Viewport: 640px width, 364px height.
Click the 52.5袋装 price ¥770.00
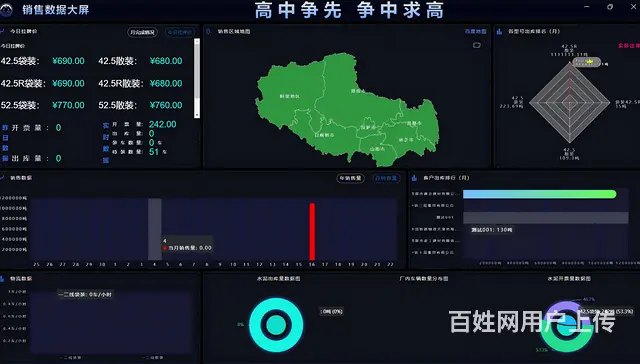[68, 105]
